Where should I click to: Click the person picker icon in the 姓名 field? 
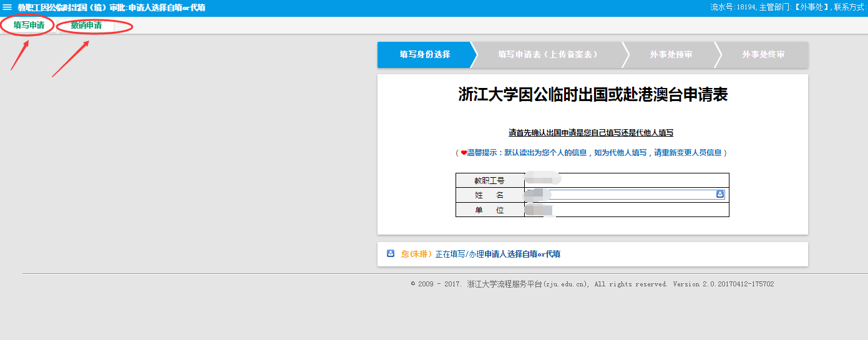pos(719,195)
